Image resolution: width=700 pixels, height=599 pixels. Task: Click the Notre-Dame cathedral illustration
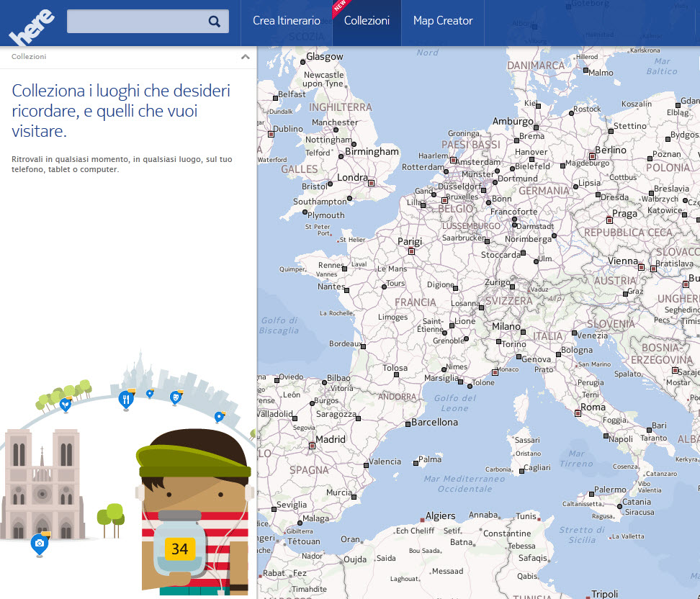(x=41, y=482)
